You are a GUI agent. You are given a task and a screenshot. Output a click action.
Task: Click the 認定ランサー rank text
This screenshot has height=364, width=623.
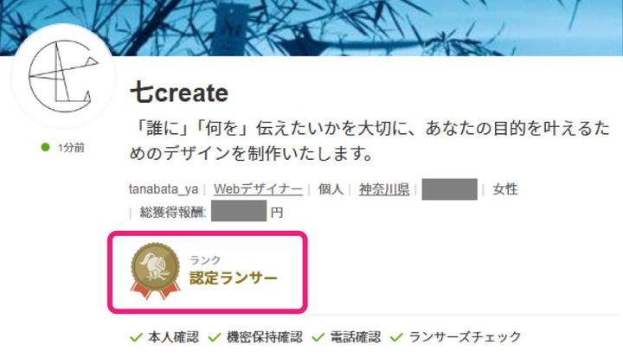coord(234,278)
